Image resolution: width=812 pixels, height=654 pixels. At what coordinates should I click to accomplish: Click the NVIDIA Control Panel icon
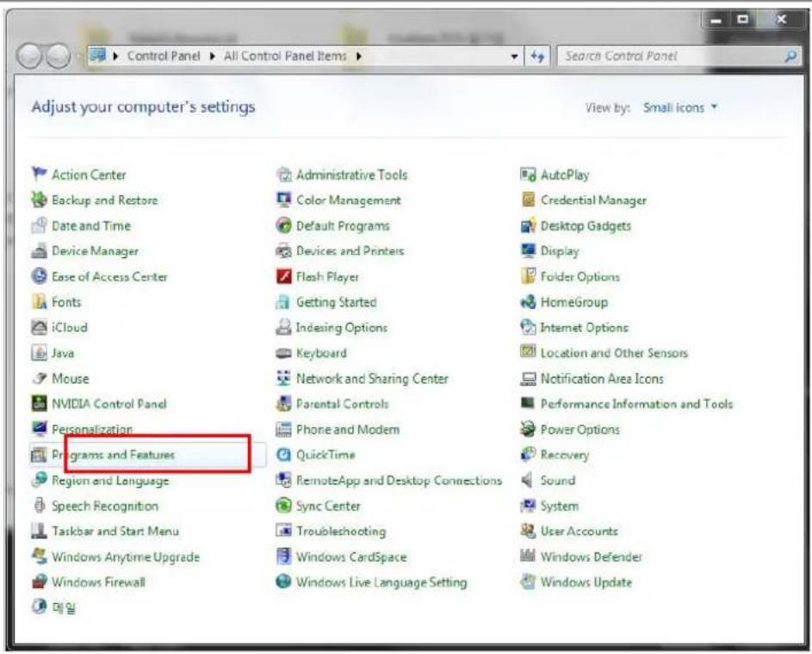click(x=39, y=403)
